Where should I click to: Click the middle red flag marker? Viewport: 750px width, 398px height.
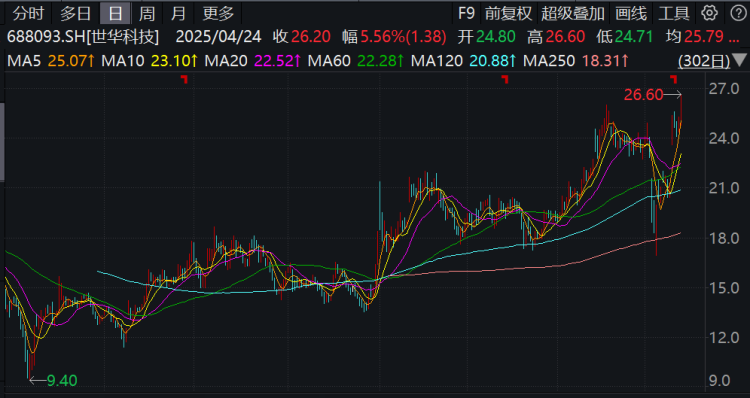[505, 79]
